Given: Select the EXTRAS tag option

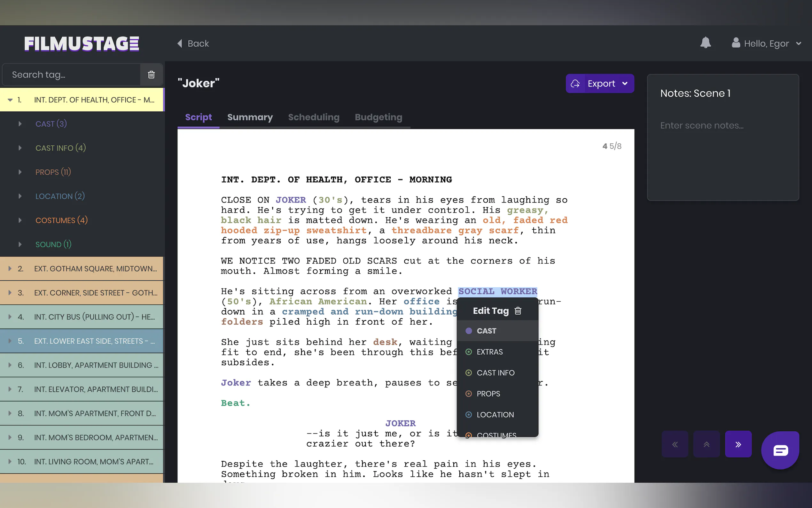Looking at the screenshot, I should tap(489, 352).
